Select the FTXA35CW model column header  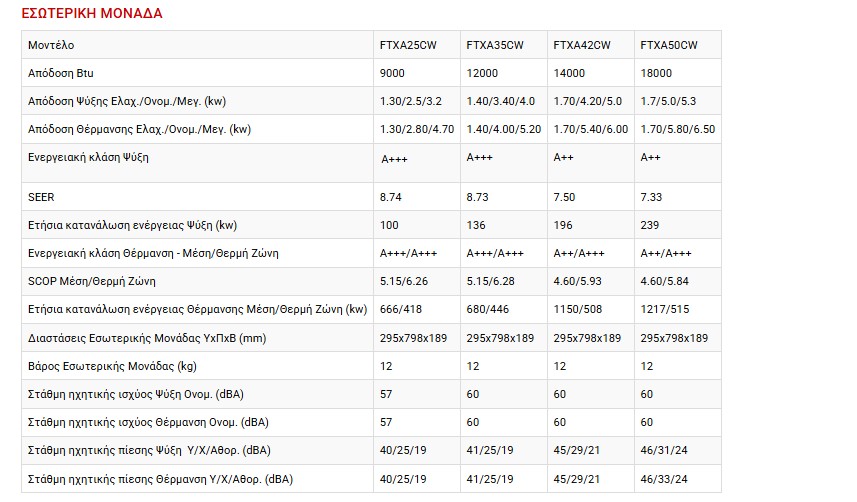[x=495, y=45]
